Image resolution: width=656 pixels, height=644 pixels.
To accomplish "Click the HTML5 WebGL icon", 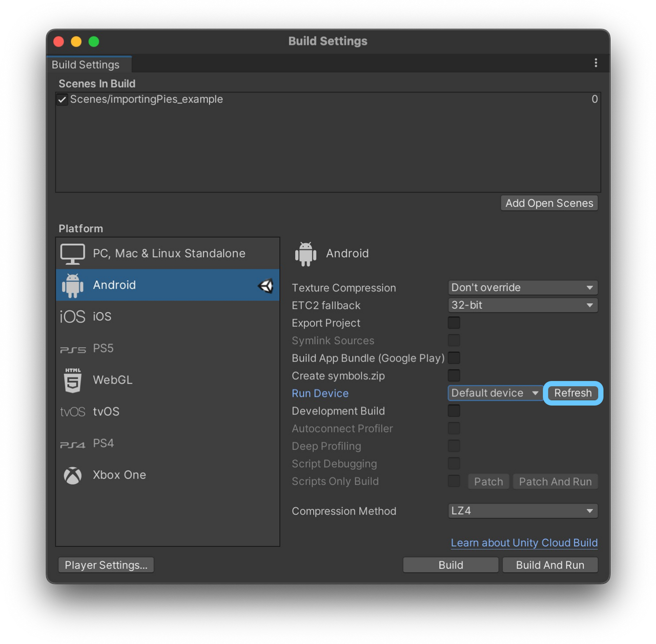I will pyautogui.click(x=73, y=380).
